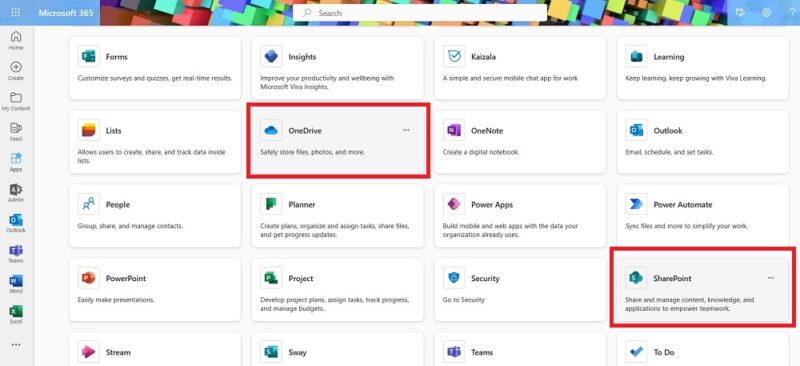
Task: Select Apps in the left sidebar
Action: pyautogui.click(x=16, y=163)
